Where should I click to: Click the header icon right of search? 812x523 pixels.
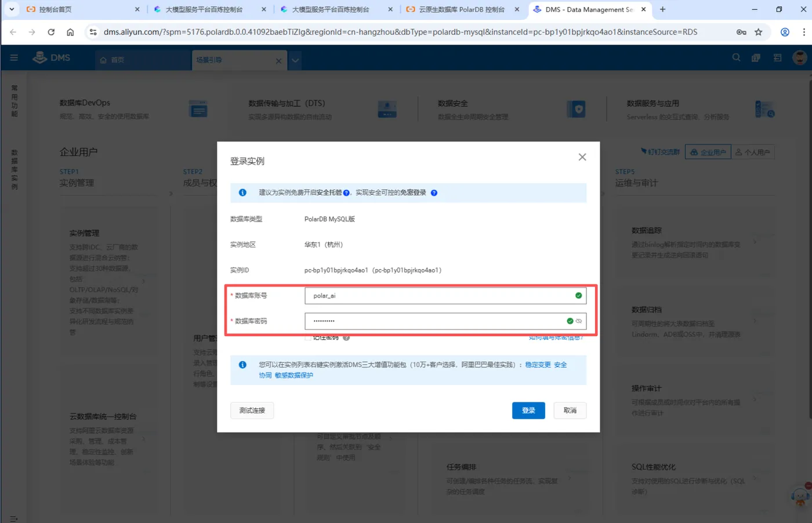(756, 58)
